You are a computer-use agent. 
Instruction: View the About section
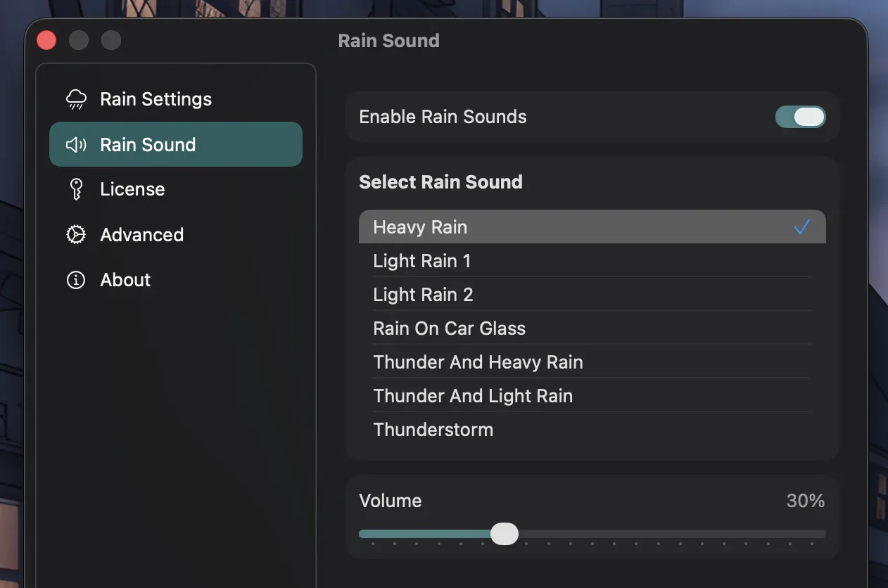coord(125,279)
